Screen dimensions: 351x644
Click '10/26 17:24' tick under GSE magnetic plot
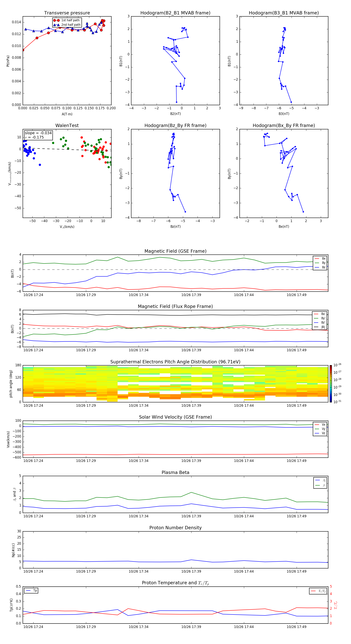click(x=33, y=295)
